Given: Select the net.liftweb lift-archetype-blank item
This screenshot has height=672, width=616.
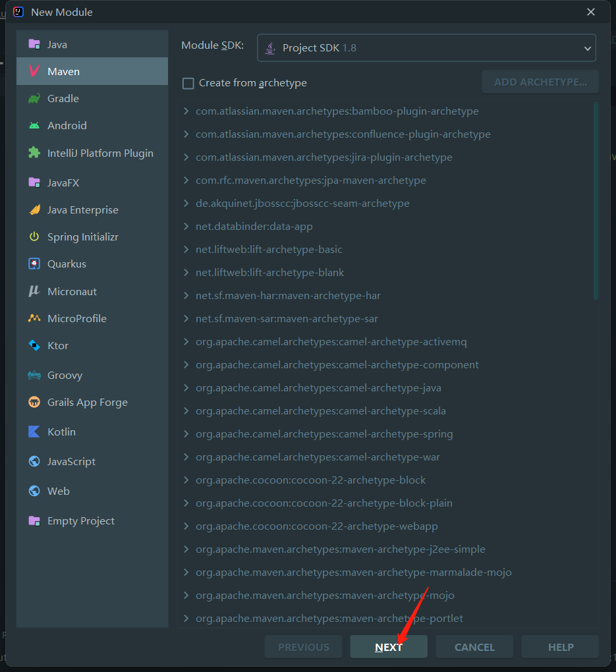Looking at the screenshot, I should pyautogui.click(x=269, y=273).
